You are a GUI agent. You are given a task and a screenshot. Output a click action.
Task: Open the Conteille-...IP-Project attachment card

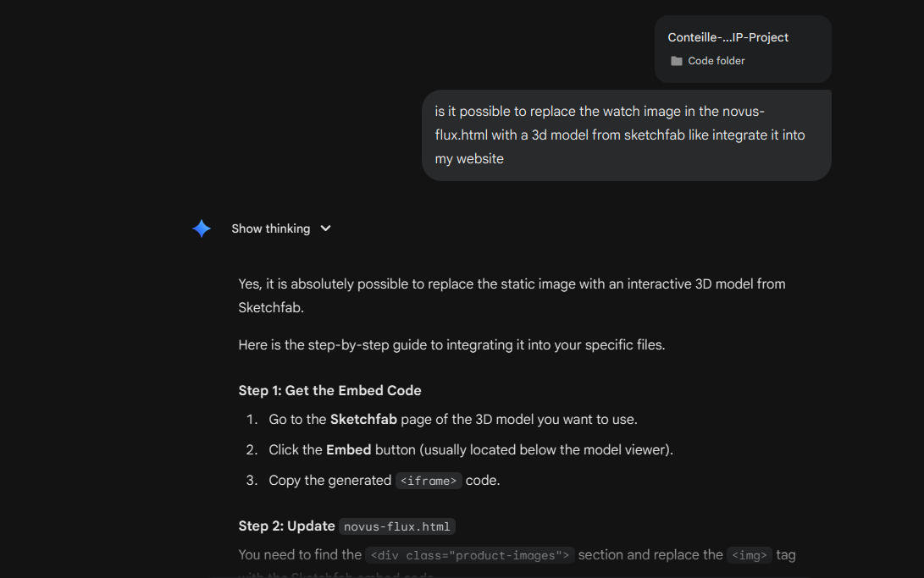(x=743, y=48)
